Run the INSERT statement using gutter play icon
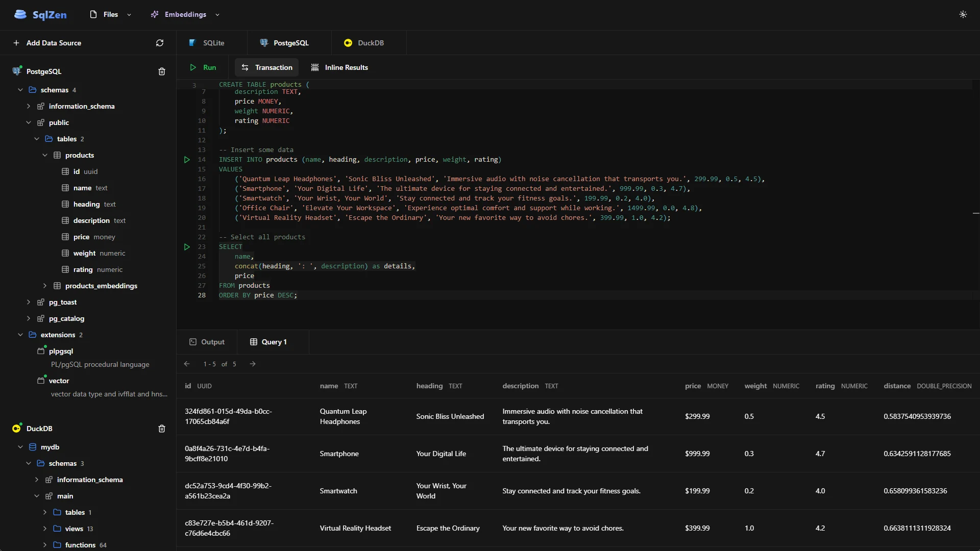Image resolution: width=980 pixels, height=551 pixels. [x=187, y=160]
